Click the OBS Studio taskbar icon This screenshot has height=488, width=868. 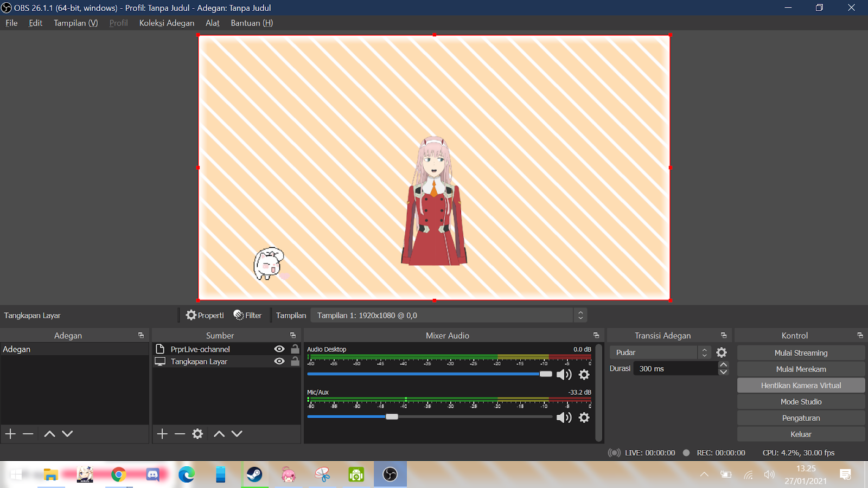point(390,474)
